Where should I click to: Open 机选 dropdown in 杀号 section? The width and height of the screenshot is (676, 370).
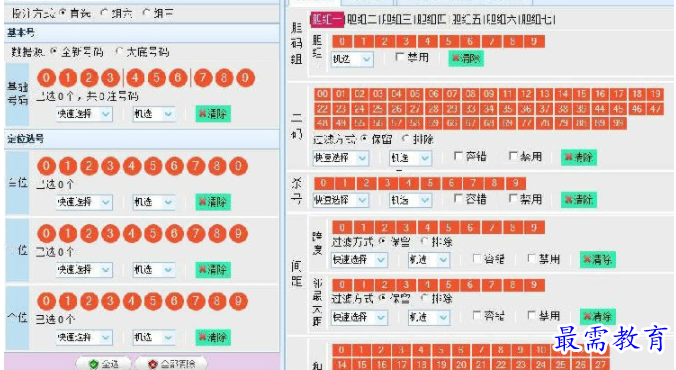point(410,200)
